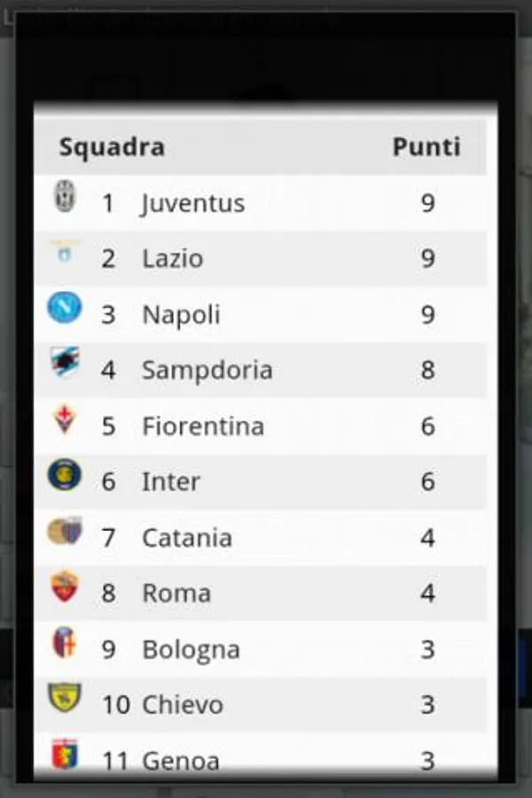Click the Sampdoria crest icon

point(65,364)
